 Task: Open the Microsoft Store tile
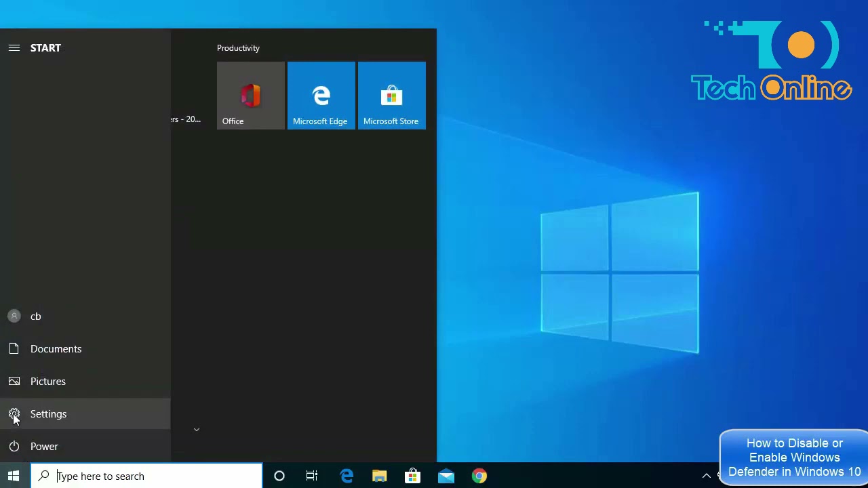(x=392, y=96)
